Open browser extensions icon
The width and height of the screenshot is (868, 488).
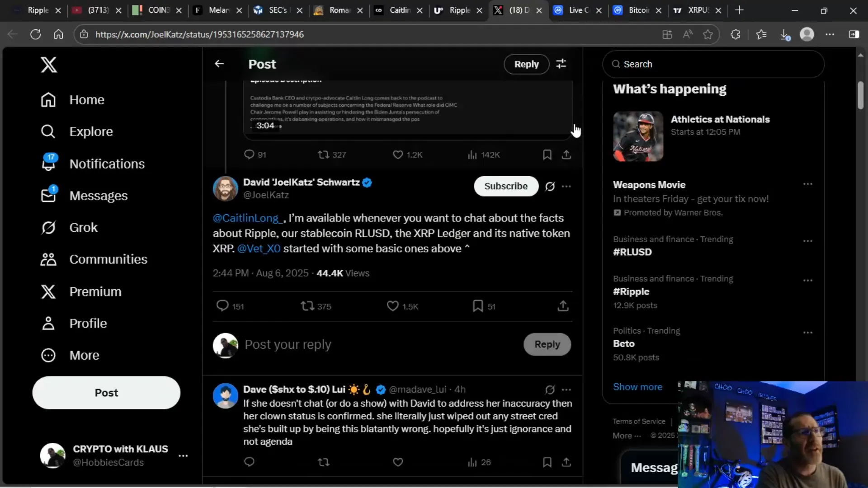(735, 34)
